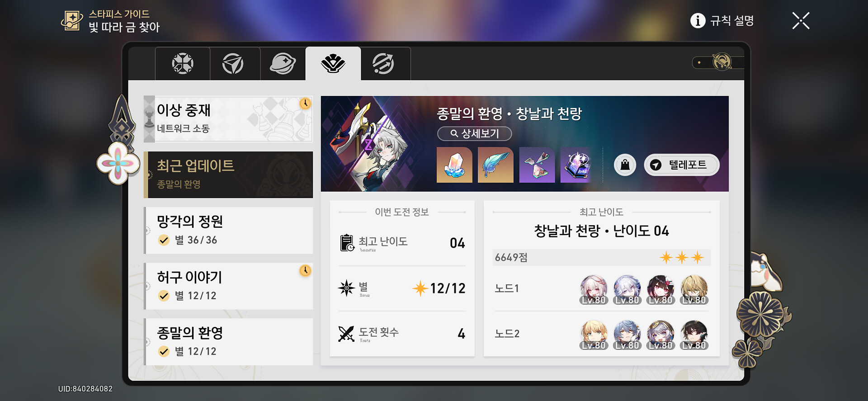The height and width of the screenshot is (401, 868).
Task: Click the last character portrait in 노드2
Action: 694,335
